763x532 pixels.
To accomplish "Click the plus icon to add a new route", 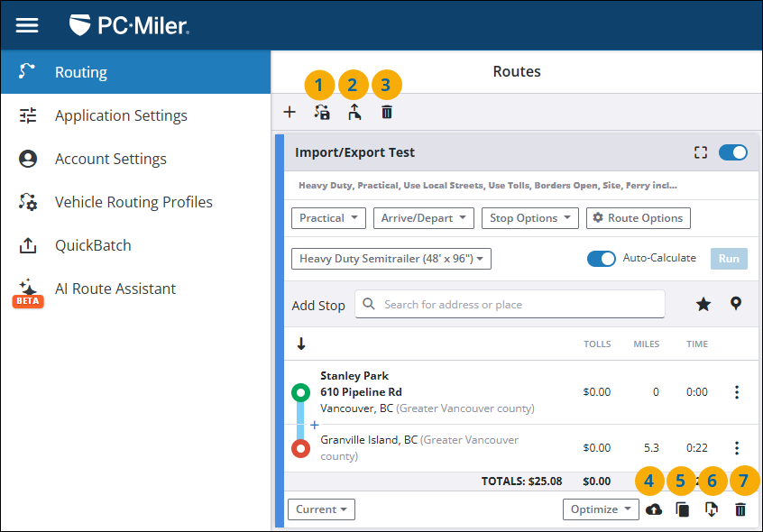I will tap(290, 113).
